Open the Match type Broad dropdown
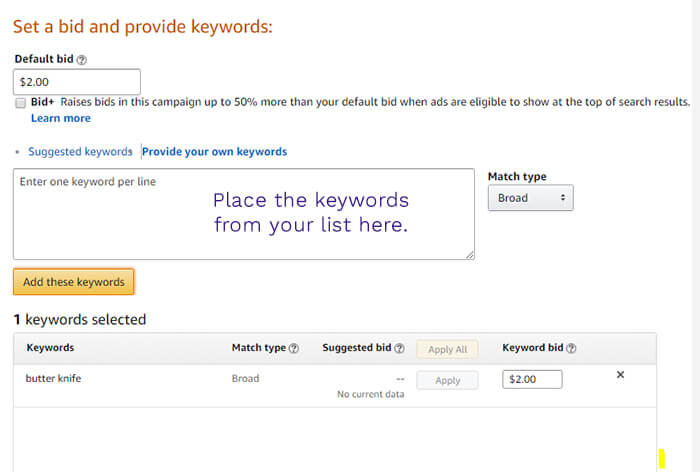Viewport: 700px width, 472px height. pyautogui.click(x=530, y=198)
